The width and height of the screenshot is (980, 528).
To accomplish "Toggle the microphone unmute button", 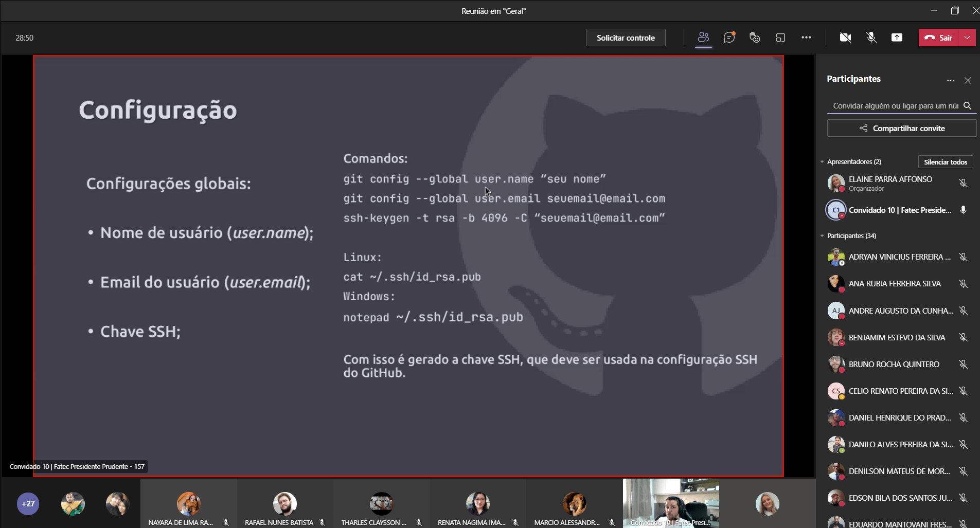I will pos(871,38).
